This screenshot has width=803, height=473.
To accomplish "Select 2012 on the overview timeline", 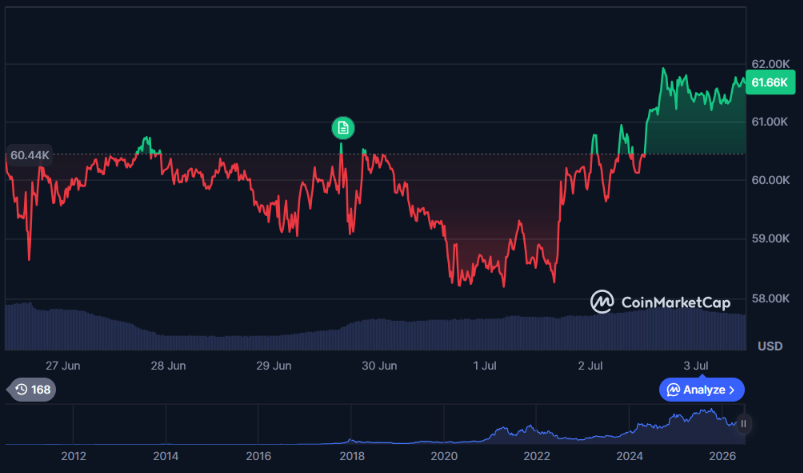I will (73, 456).
